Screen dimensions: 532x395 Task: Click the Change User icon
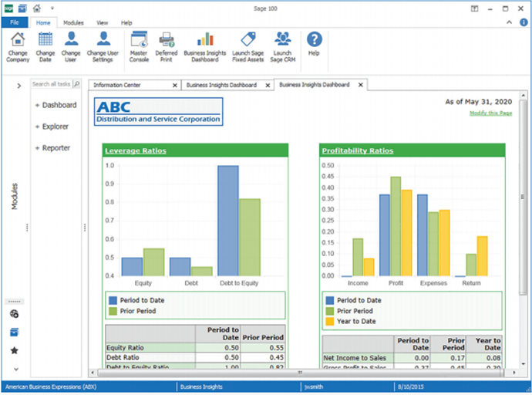pyautogui.click(x=71, y=40)
